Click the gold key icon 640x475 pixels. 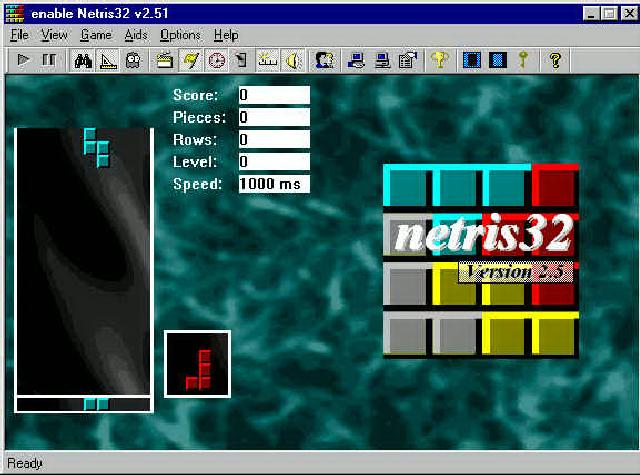pyautogui.click(x=522, y=60)
